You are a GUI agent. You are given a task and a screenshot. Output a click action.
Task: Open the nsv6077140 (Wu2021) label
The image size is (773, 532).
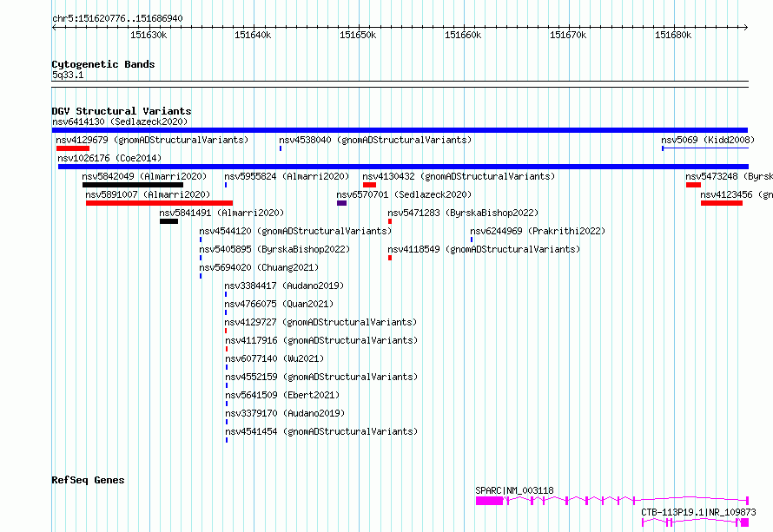tap(274, 358)
